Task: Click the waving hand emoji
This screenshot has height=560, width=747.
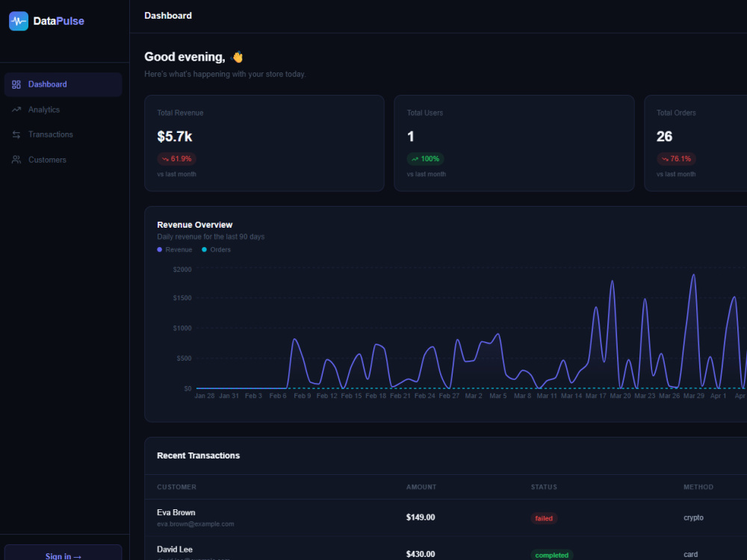Action: coord(237,57)
